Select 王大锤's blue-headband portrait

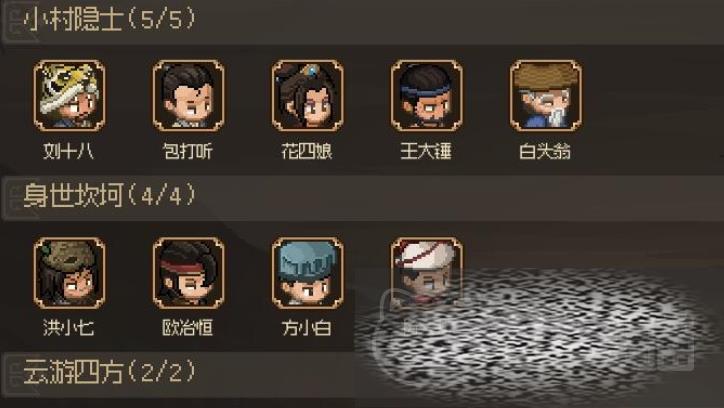click(427, 96)
